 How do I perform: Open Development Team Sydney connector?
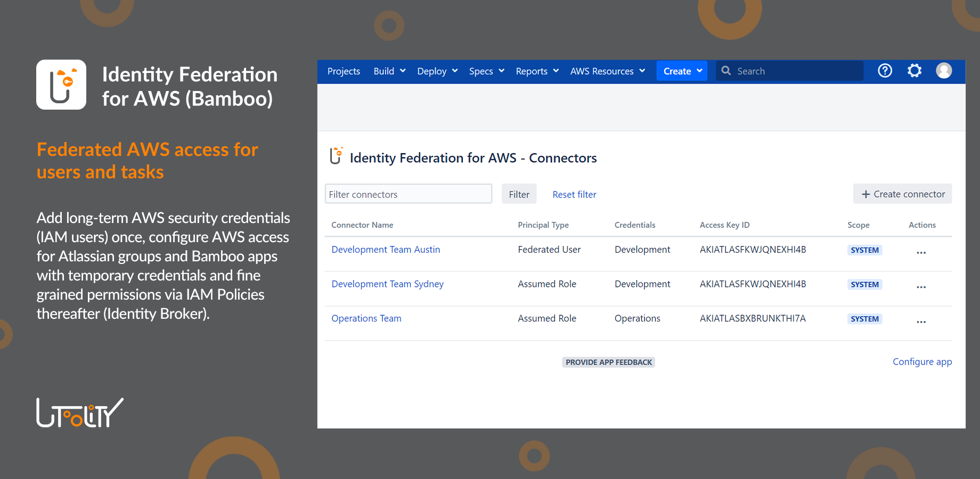click(x=387, y=284)
